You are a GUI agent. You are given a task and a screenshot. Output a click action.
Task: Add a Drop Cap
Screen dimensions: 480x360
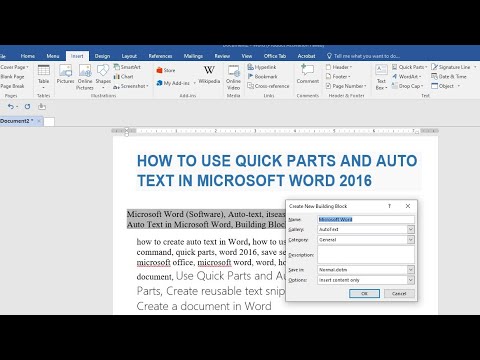point(407,86)
